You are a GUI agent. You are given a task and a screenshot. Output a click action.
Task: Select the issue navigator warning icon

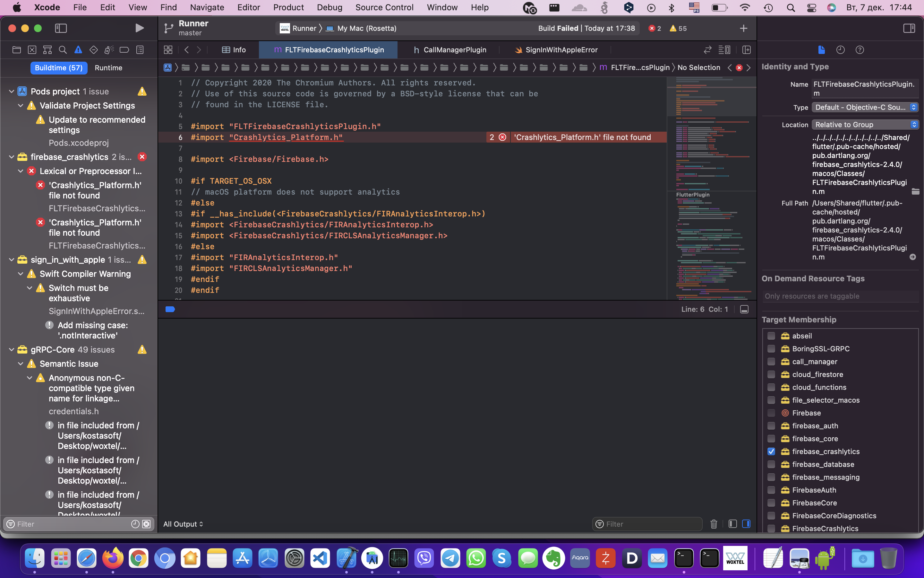click(x=78, y=50)
